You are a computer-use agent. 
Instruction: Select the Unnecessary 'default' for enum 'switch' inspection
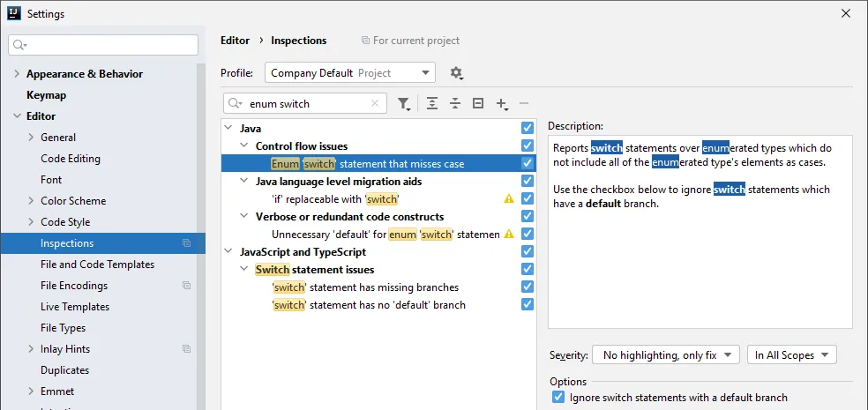click(x=385, y=235)
